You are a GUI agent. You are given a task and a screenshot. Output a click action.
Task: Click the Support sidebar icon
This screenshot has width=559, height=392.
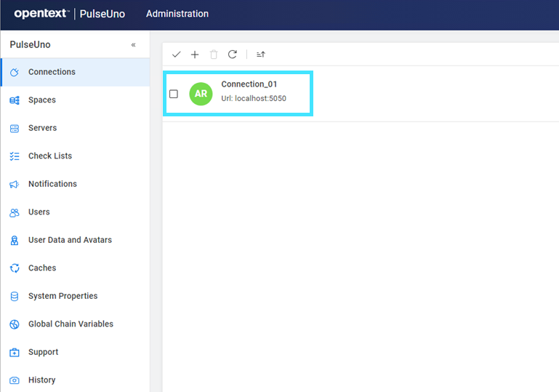(x=15, y=353)
